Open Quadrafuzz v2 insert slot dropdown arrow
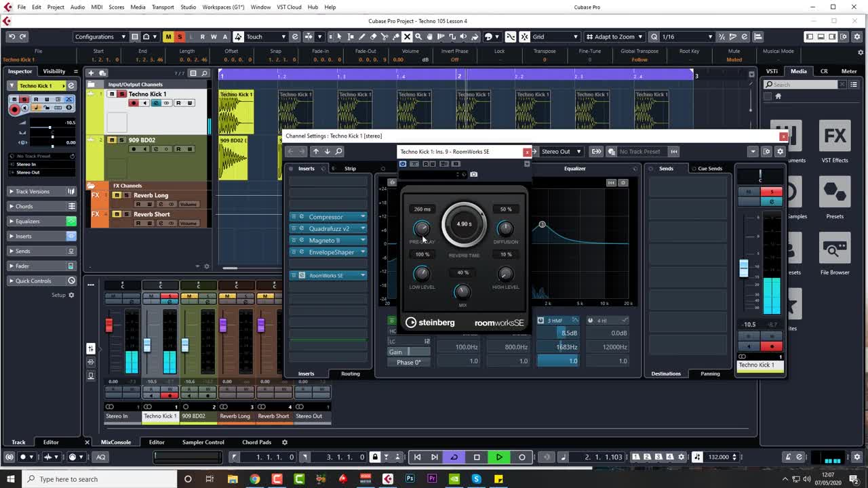868x488 pixels. (363, 228)
